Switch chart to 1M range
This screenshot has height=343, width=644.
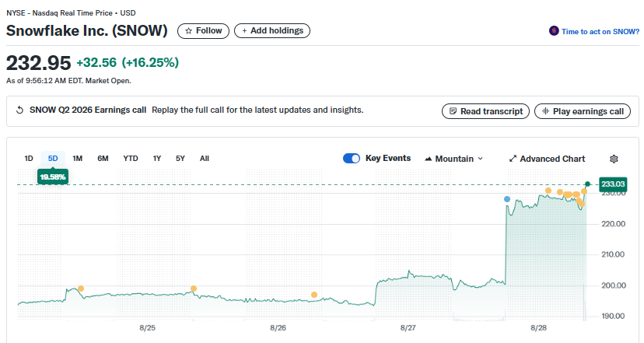click(78, 159)
